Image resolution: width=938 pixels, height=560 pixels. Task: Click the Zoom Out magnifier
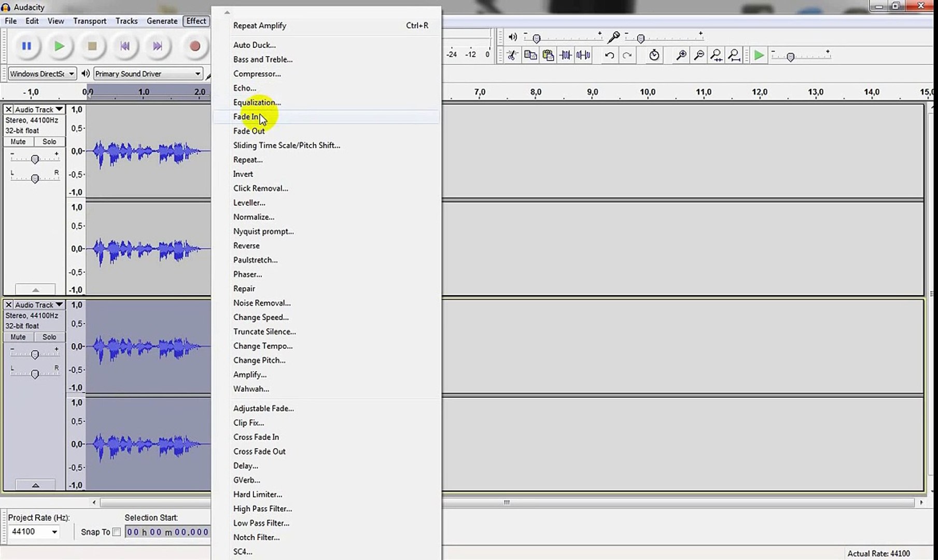(x=699, y=55)
